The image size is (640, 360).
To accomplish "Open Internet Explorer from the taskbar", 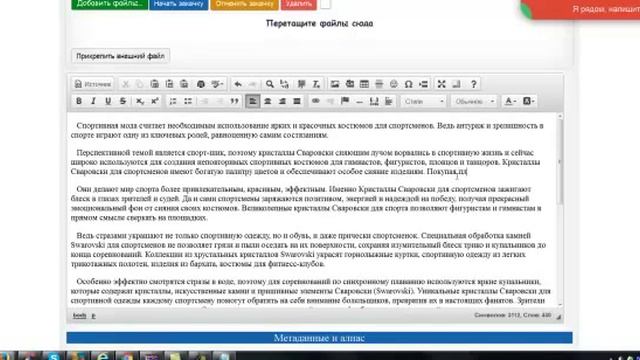I will [x=102, y=356].
